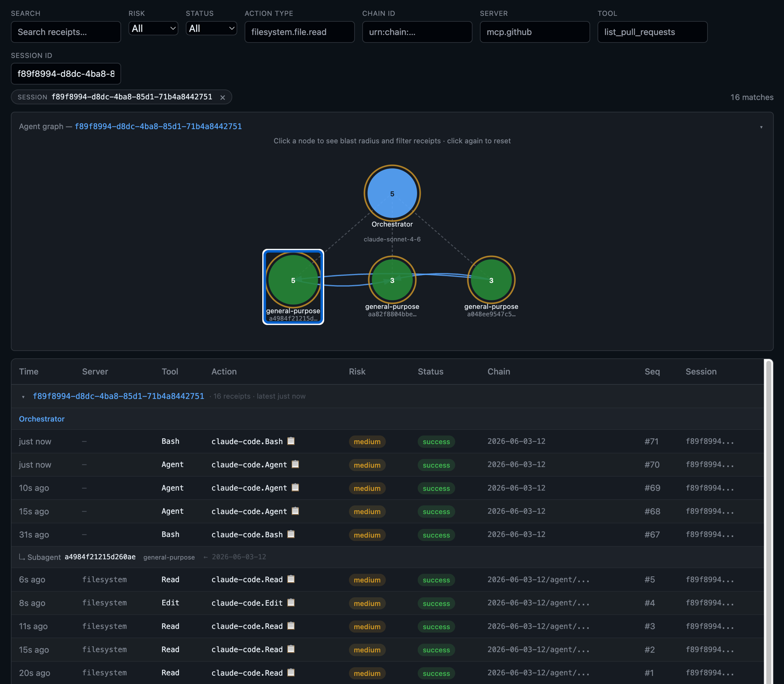Click claude-code.Edit action in row #4
This screenshot has height=684, width=784.
247,603
